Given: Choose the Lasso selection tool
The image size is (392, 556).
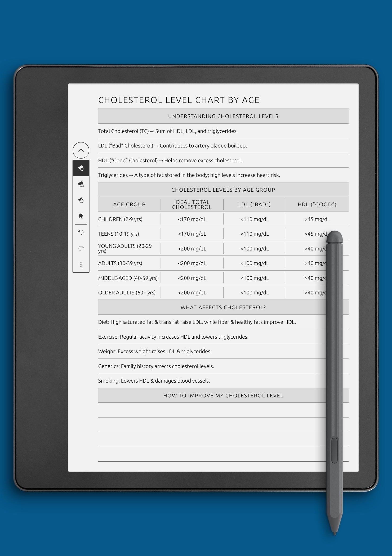Looking at the screenshot, I should 81,216.
